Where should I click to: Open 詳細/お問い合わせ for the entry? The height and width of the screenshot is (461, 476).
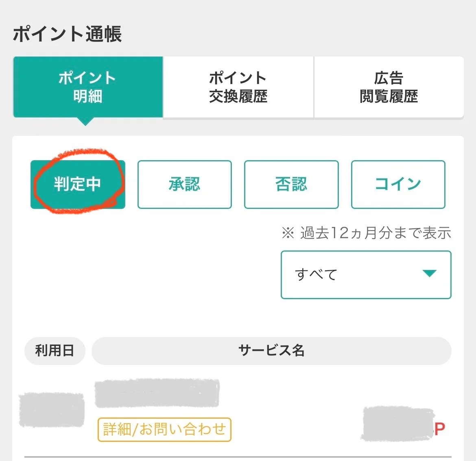point(164,429)
